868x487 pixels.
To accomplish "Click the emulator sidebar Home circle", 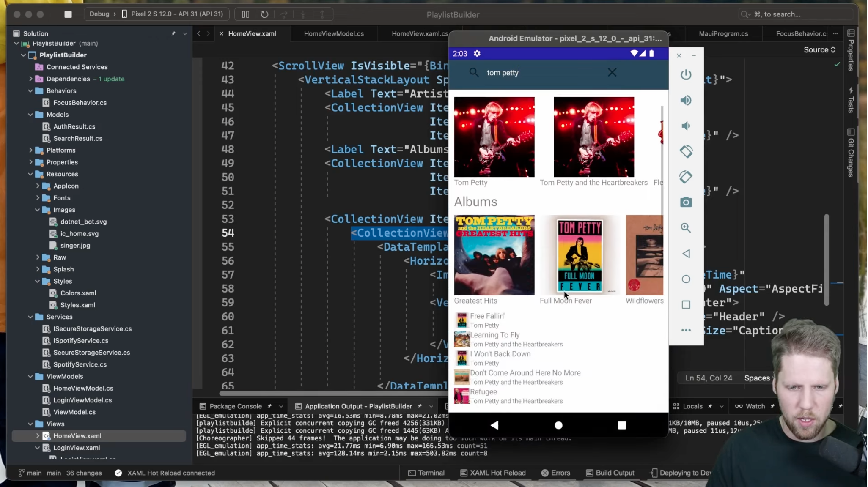I will click(686, 279).
